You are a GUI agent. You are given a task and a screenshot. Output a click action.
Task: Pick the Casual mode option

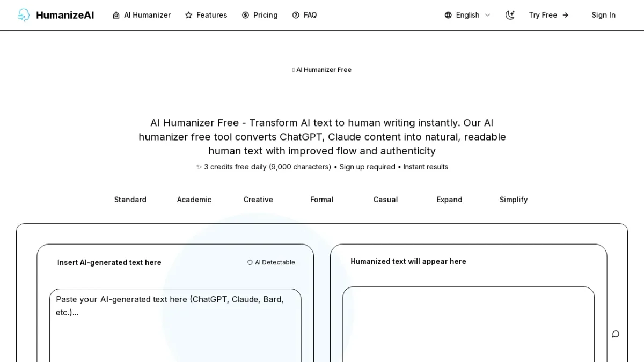click(385, 200)
